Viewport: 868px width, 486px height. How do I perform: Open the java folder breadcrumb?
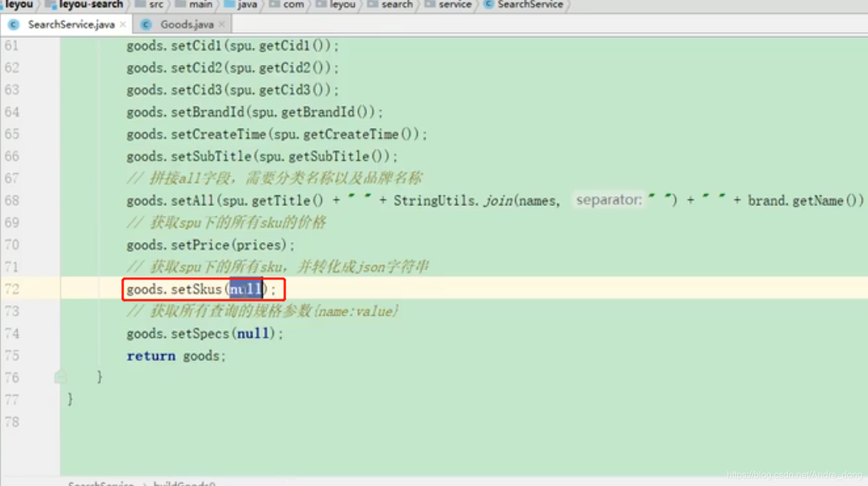tap(247, 5)
